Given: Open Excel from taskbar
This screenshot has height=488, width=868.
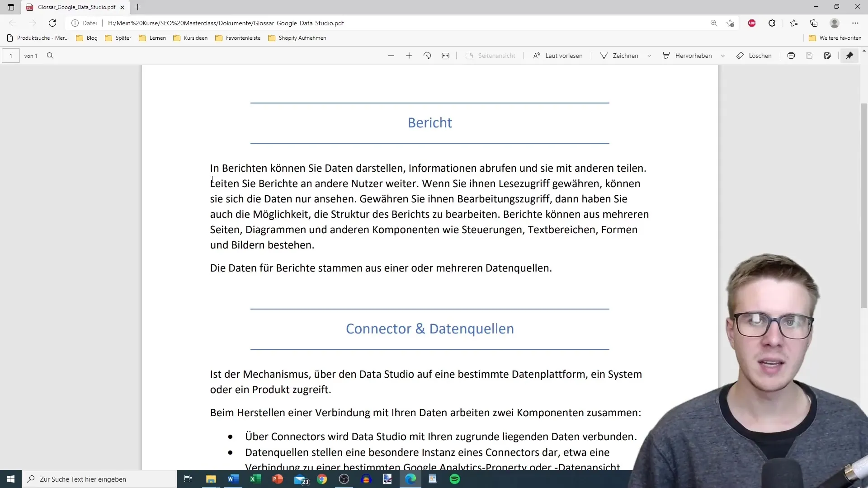Looking at the screenshot, I should click(255, 479).
